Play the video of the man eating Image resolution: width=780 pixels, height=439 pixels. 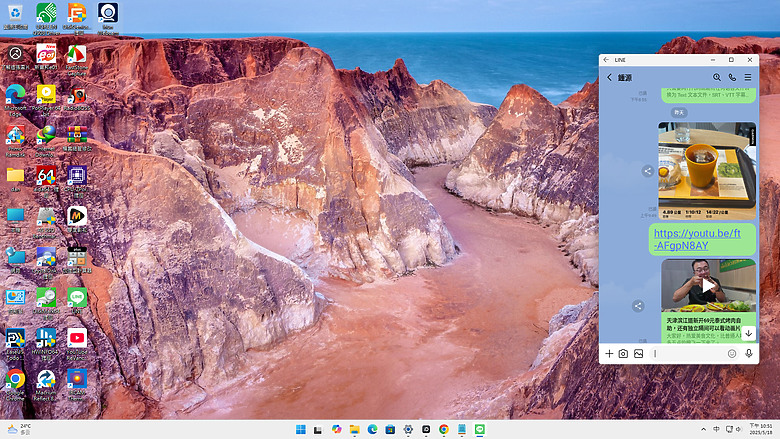point(708,285)
